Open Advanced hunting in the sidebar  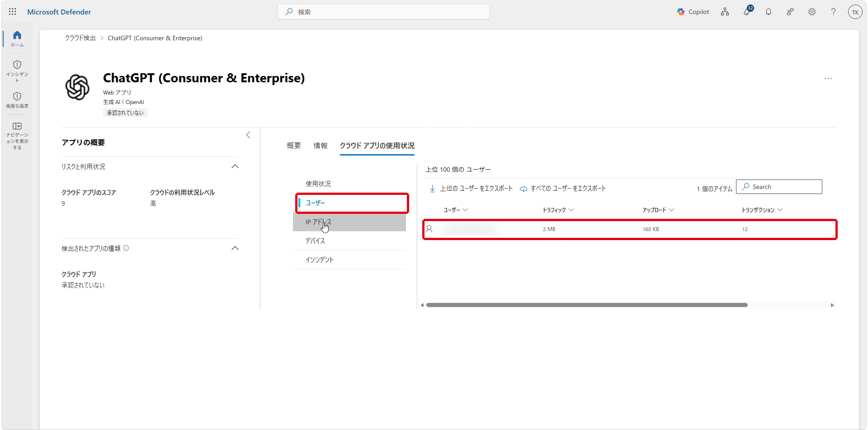tap(17, 100)
